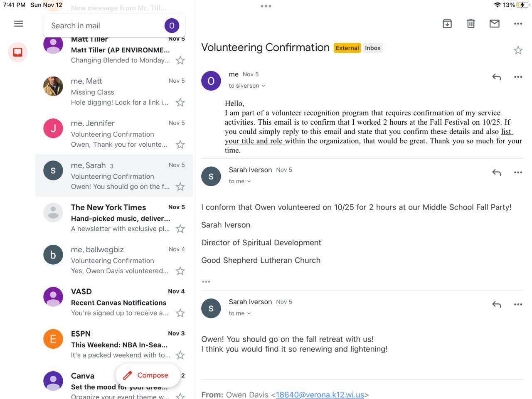The image size is (532, 399).
Task: Show trimmed content with the ellipsis
Action: [206, 282]
